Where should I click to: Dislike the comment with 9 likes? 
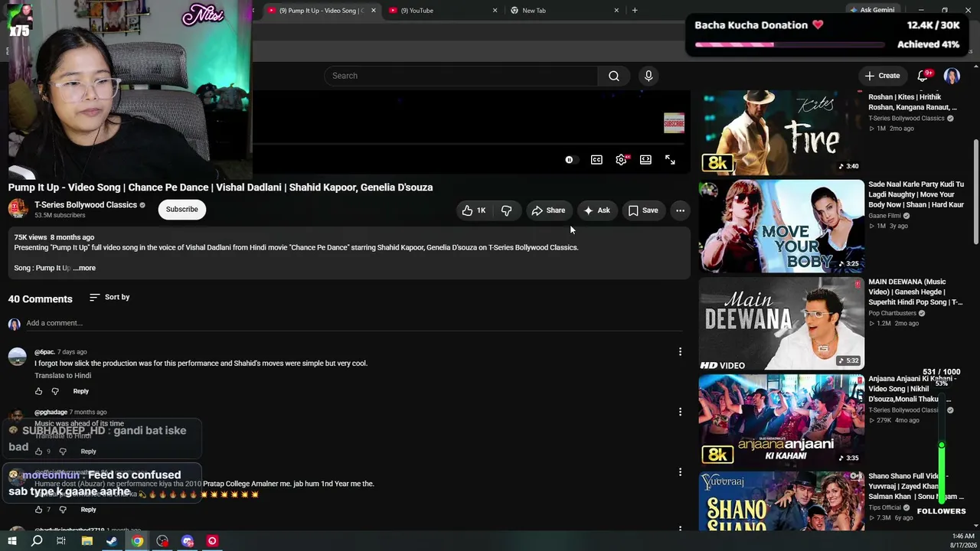tap(63, 452)
